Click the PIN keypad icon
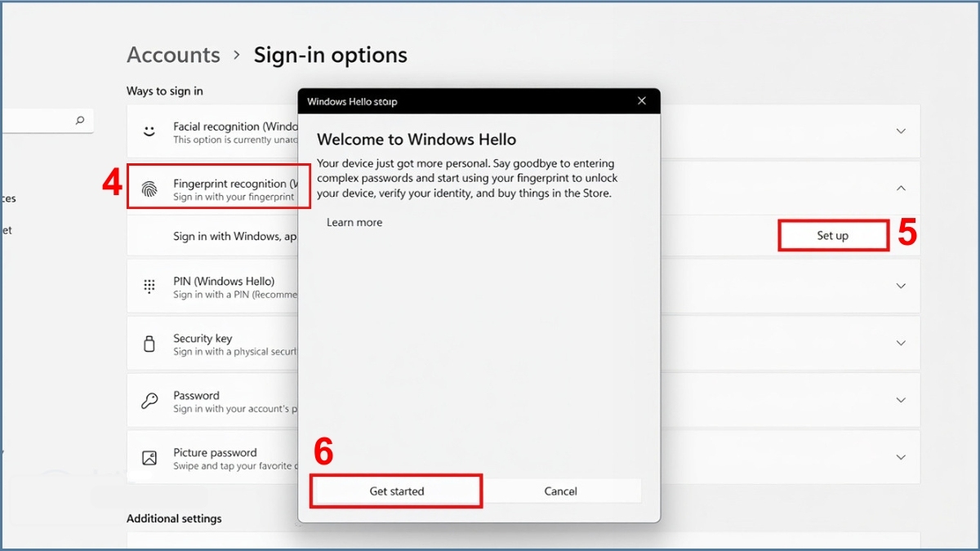 (x=149, y=287)
